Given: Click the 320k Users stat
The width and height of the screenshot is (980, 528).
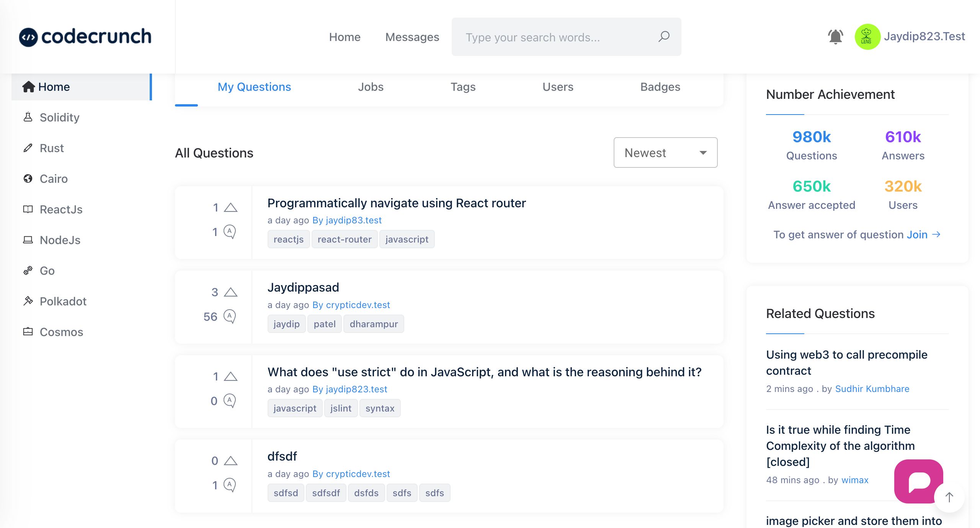Looking at the screenshot, I should tap(903, 195).
